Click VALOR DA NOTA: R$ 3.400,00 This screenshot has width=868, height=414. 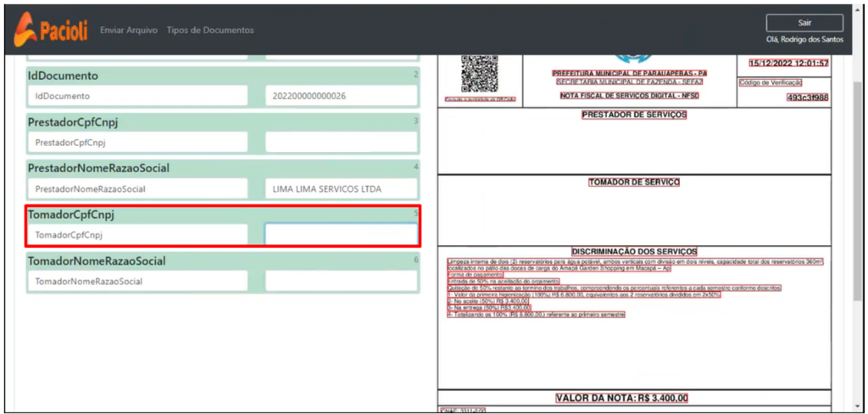pyautogui.click(x=622, y=398)
